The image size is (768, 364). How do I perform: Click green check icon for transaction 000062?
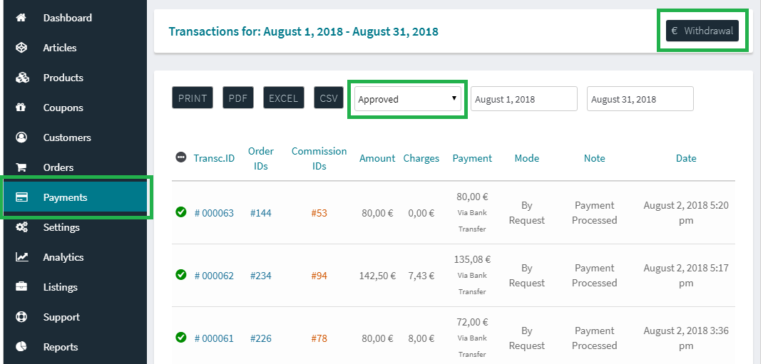pyautogui.click(x=181, y=275)
